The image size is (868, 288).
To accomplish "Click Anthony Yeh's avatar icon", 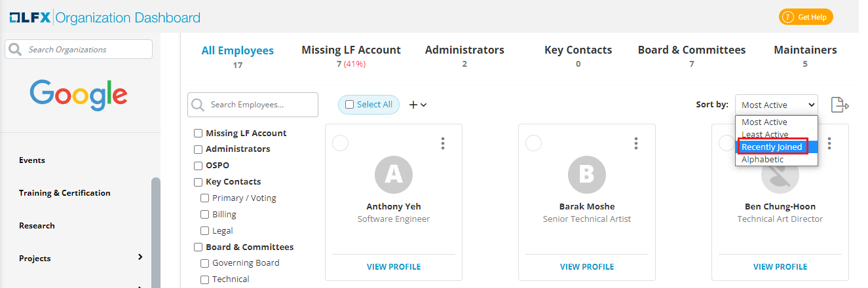I will (x=393, y=173).
